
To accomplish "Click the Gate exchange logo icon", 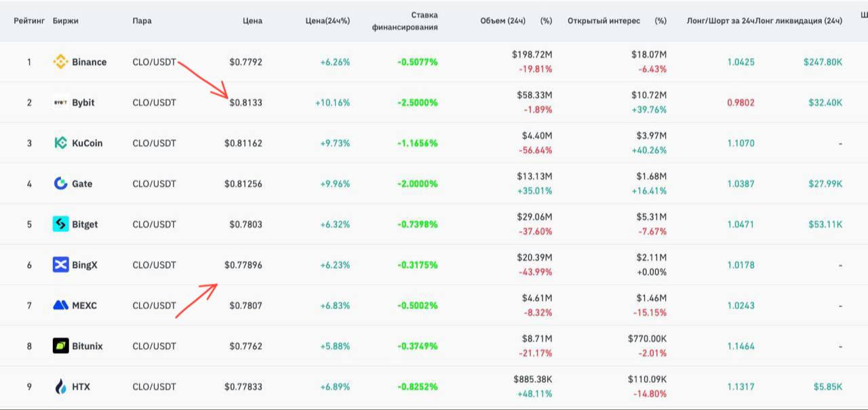I will click(60, 184).
